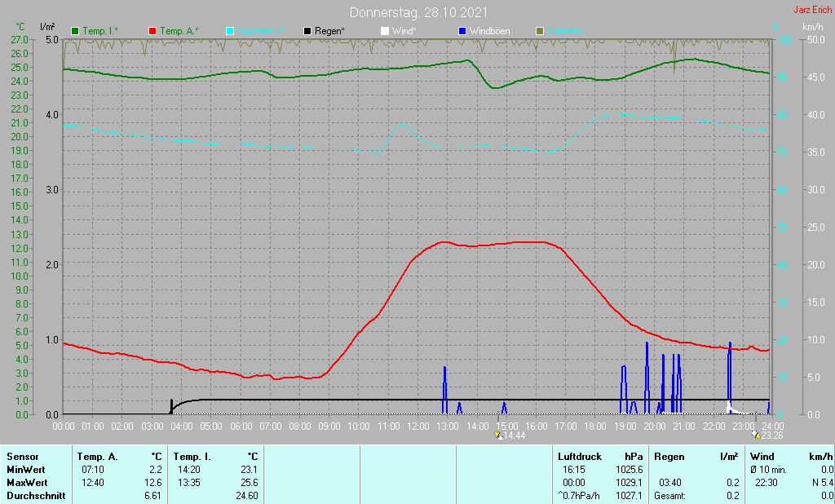Click the blue Windböen legend swatch
The image size is (835, 504).
click(x=462, y=31)
